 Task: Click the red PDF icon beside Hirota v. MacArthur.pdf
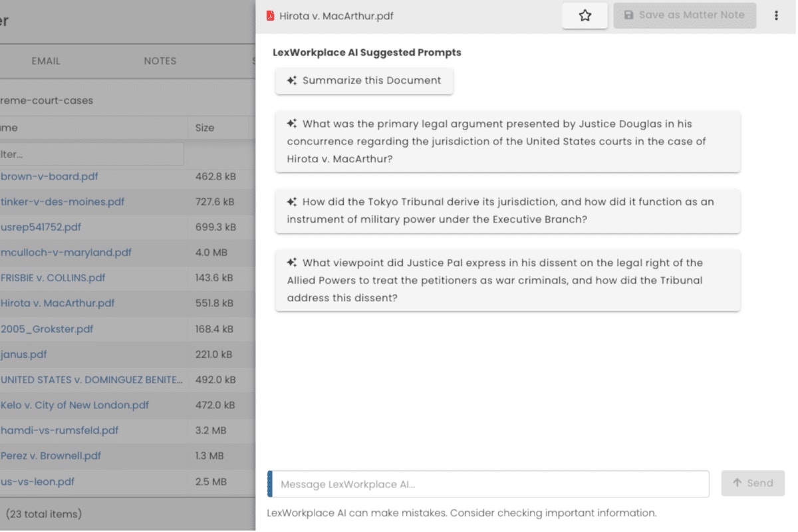(x=270, y=16)
